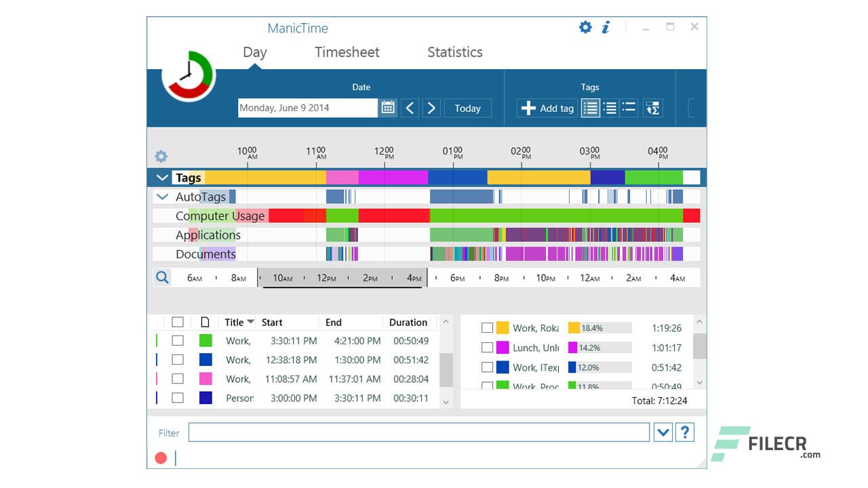Collapse the AutoTags section

pos(161,197)
